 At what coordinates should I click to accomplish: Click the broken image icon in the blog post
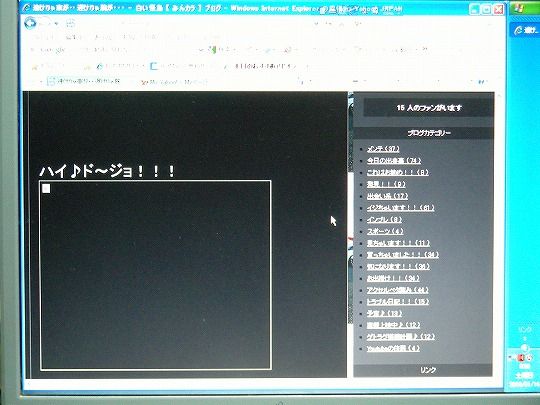46,188
